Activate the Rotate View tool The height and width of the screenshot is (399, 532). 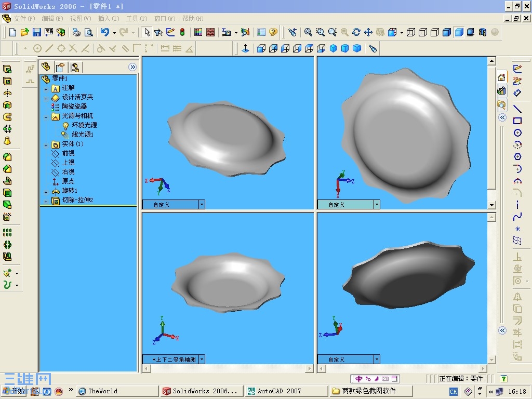(x=356, y=32)
